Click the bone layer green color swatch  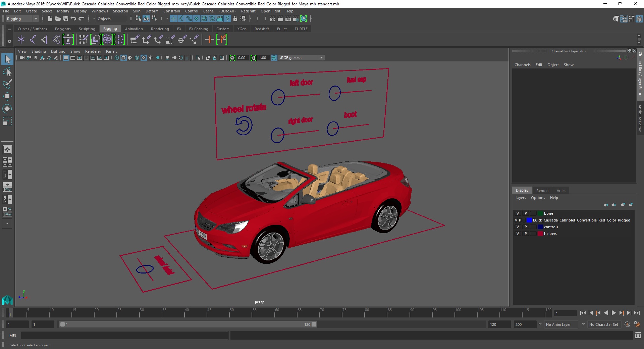tap(540, 213)
